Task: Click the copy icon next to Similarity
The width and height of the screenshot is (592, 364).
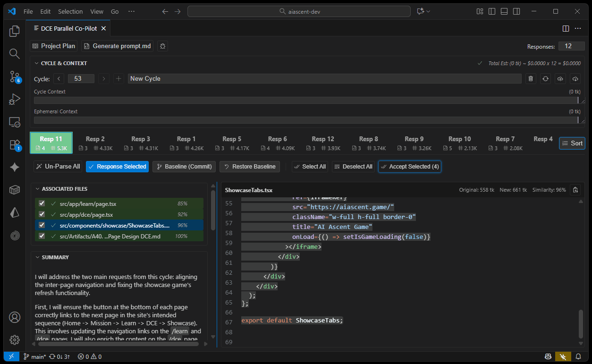Action: [x=575, y=190]
